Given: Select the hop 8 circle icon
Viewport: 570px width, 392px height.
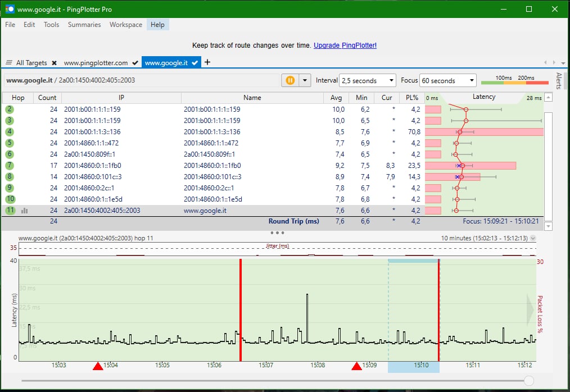Looking at the screenshot, I should click(10, 177).
